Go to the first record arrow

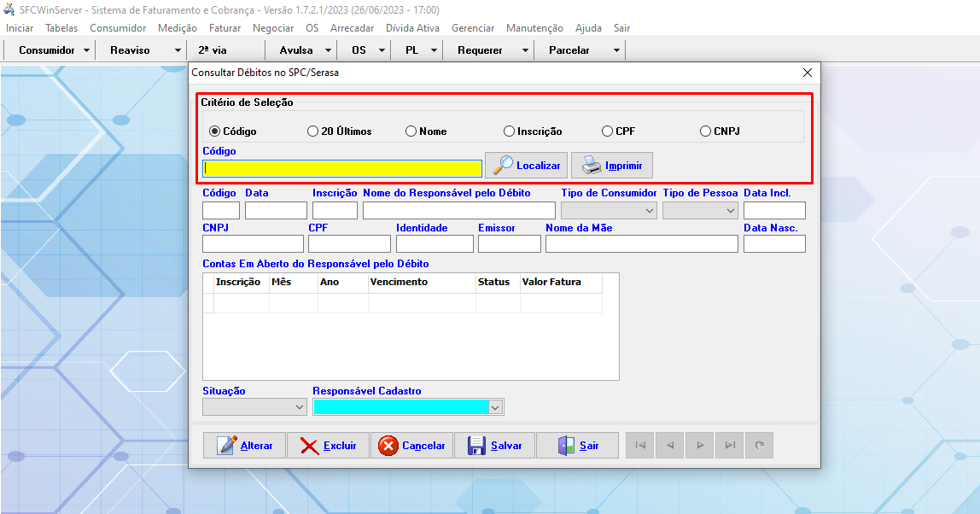tap(640, 446)
